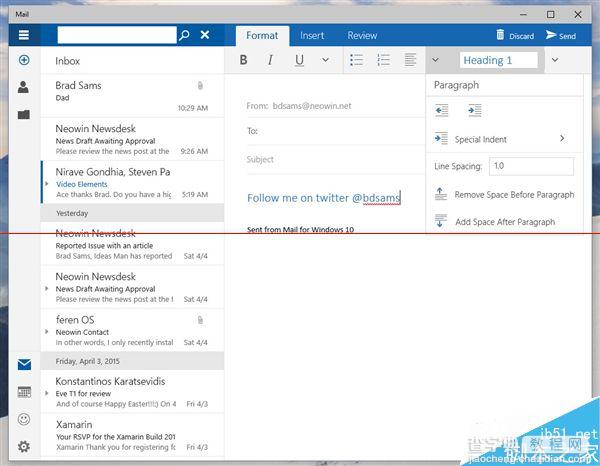
Task: Click Friday, April 3, 2015 group header
Action: pos(132,361)
